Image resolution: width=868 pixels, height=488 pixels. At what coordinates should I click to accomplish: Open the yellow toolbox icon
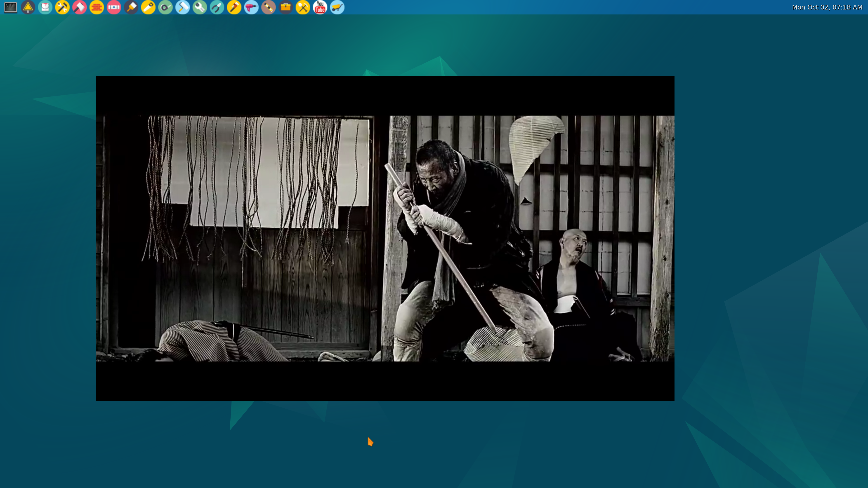click(286, 7)
